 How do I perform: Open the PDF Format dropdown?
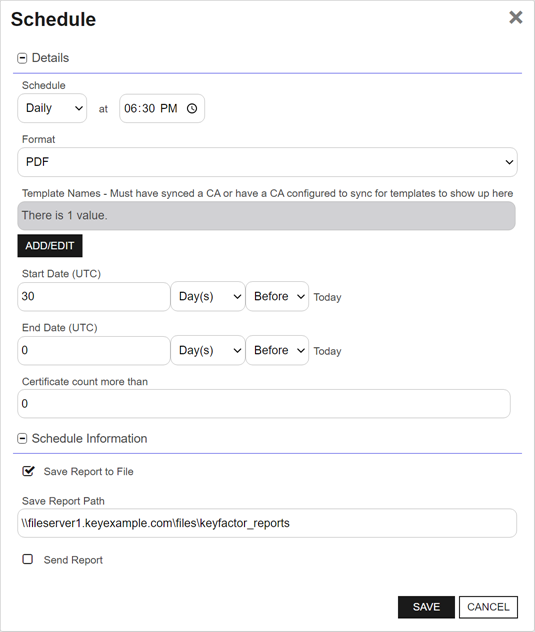pos(267,162)
